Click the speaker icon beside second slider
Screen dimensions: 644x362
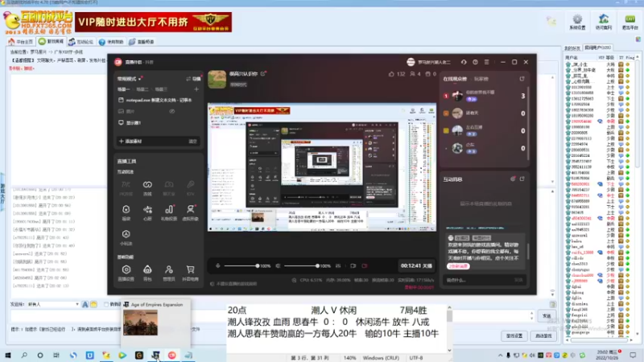pyautogui.click(x=278, y=266)
